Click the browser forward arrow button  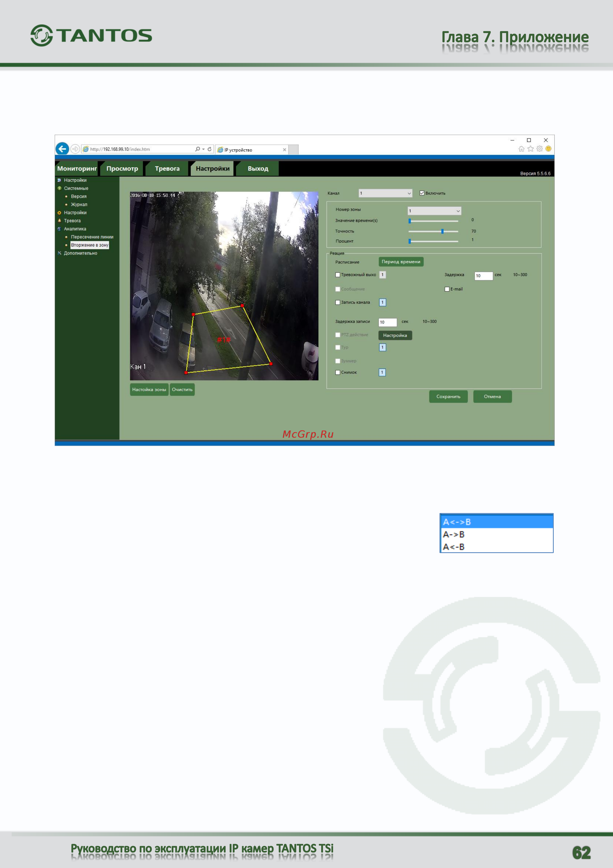tap(75, 149)
